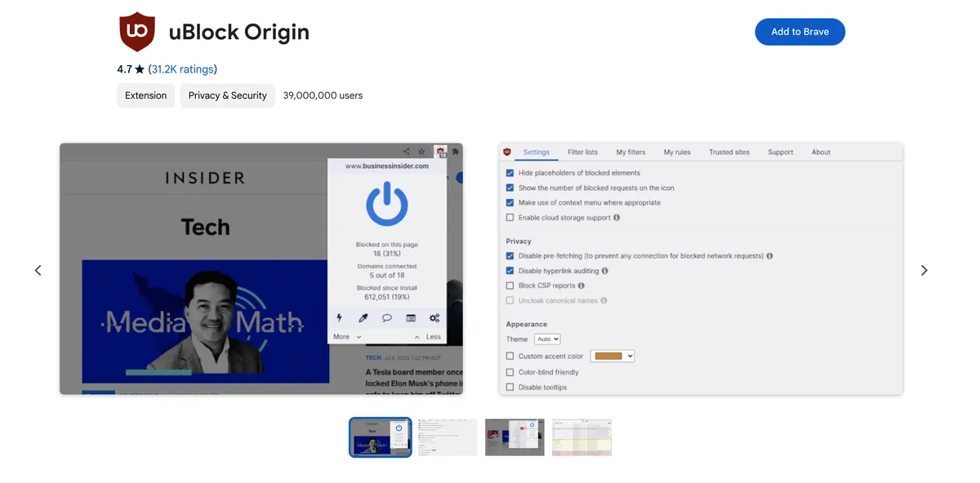Open the Trusted sites tab
980x483 pixels.
coord(728,152)
